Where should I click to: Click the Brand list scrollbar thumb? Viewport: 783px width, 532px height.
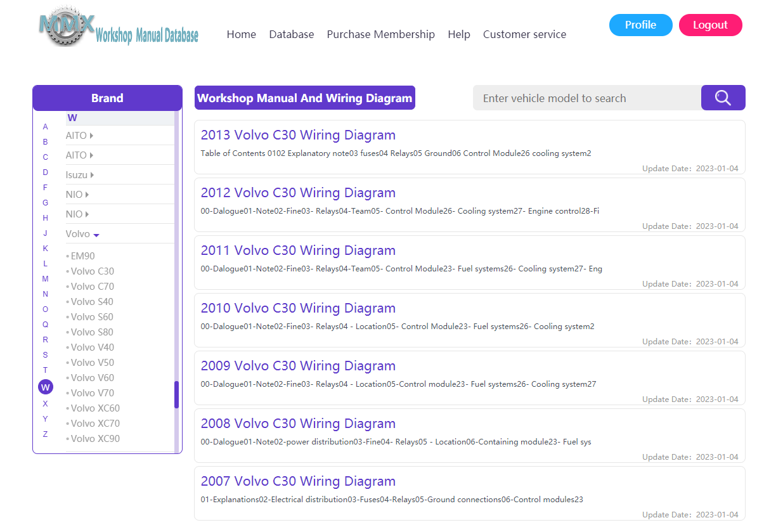click(x=176, y=394)
